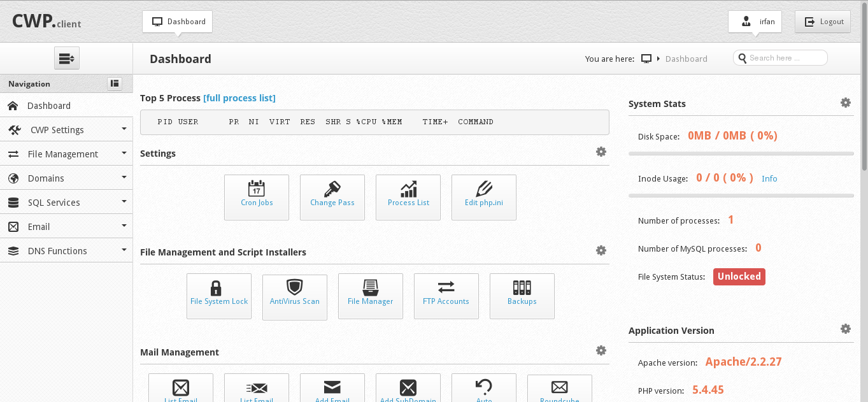Toggle the sidebar menu hamburger button
The image size is (868, 402).
coord(67,59)
